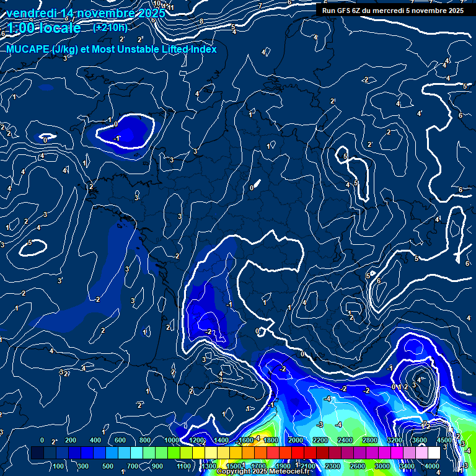Click the '3000' legend value
Screen dimensions: 476x476
click(x=382, y=466)
